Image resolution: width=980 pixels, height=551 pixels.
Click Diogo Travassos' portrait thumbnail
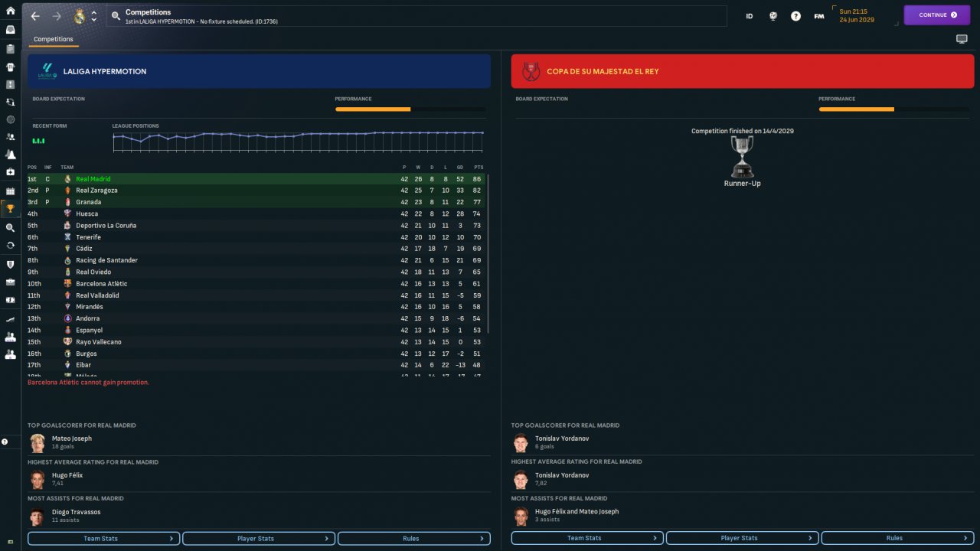(38, 517)
